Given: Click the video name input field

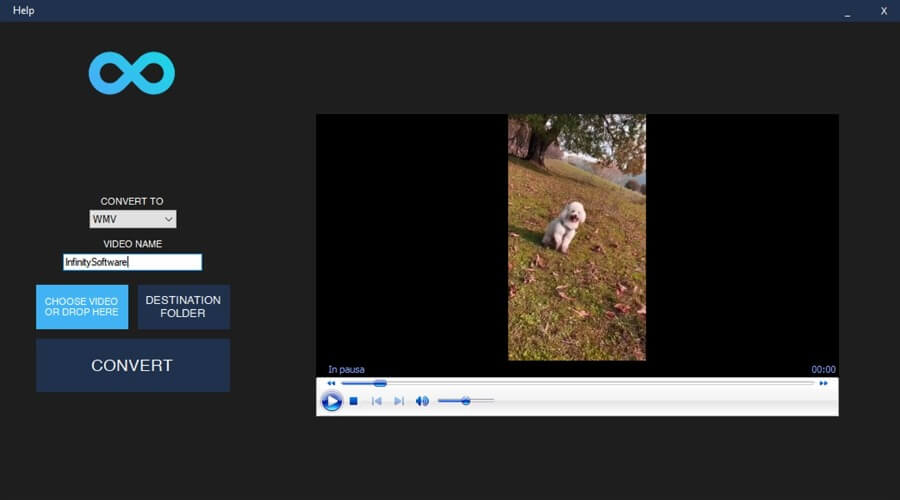Looking at the screenshot, I should click(x=133, y=262).
